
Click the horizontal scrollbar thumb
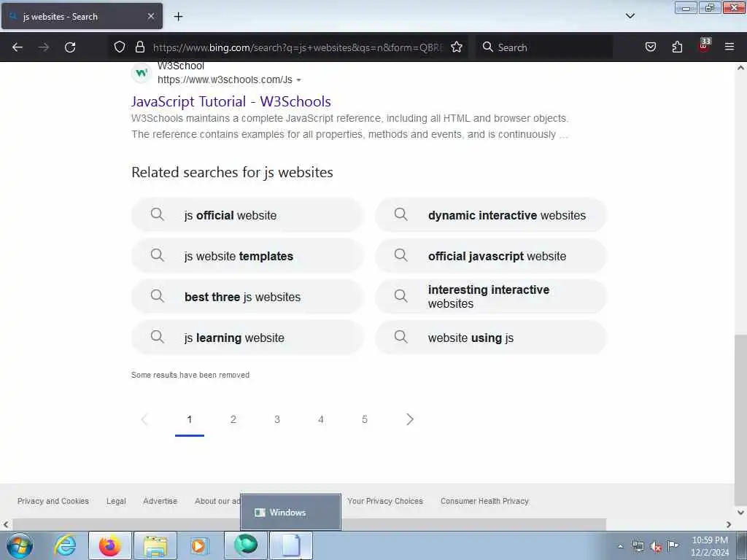click(x=308, y=524)
